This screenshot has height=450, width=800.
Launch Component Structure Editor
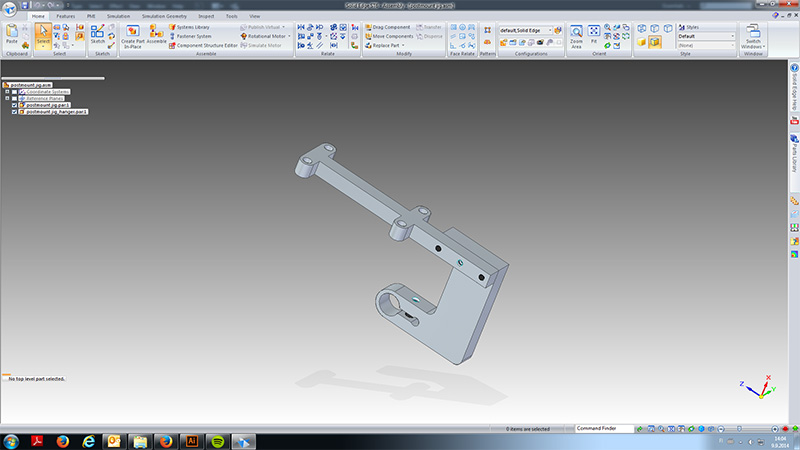coord(204,45)
